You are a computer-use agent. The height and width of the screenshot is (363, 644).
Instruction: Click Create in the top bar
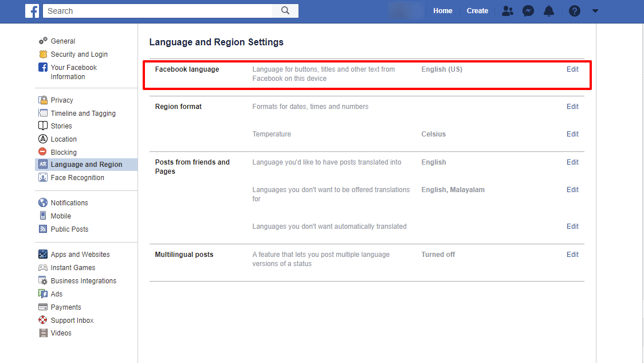477,11
